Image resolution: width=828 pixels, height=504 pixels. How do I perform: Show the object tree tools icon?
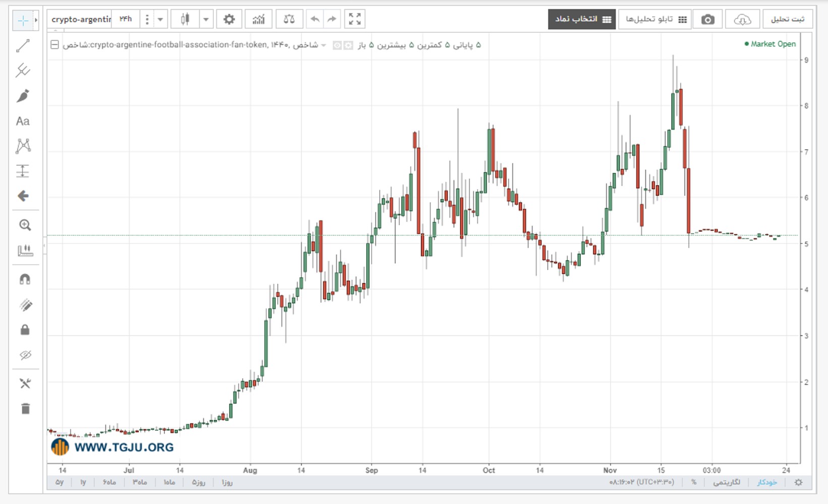[x=25, y=384]
